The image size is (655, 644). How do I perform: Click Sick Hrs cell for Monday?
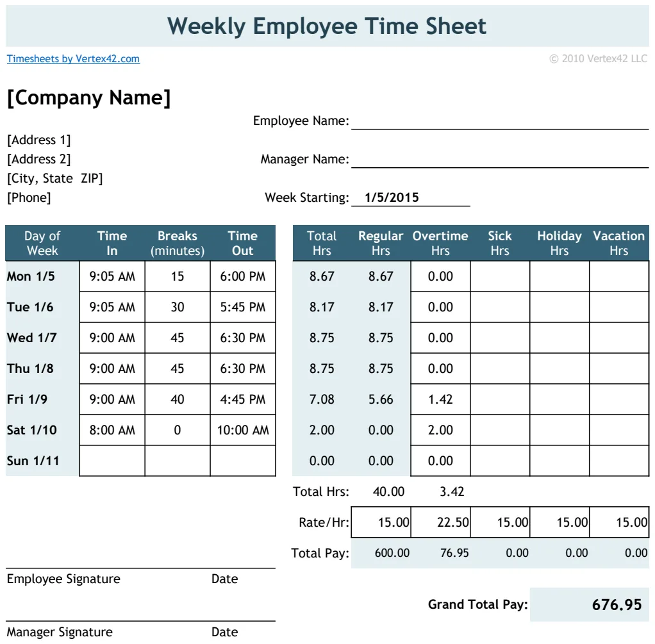click(500, 276)
